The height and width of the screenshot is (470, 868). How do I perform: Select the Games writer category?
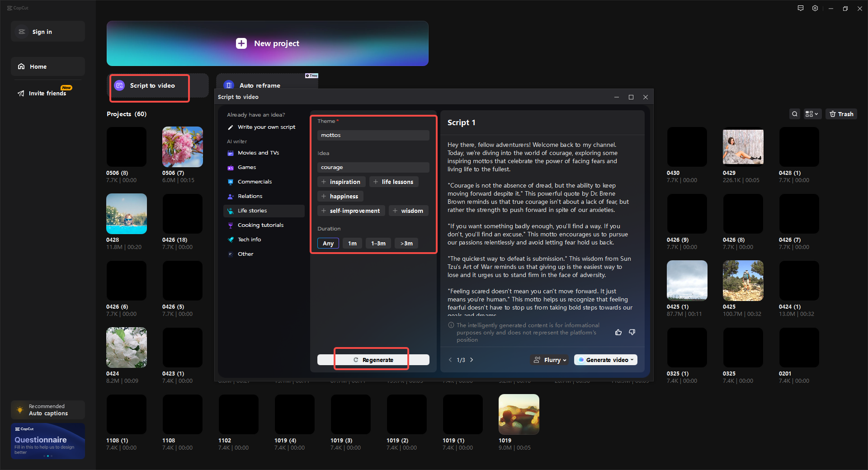pyautogui.click(x=264, y=167)
